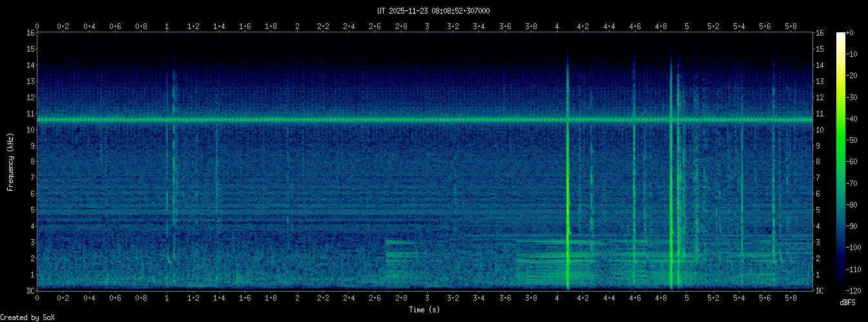Click the DC label on left frequency axis
Screen dimensions: 868x322
30,291
